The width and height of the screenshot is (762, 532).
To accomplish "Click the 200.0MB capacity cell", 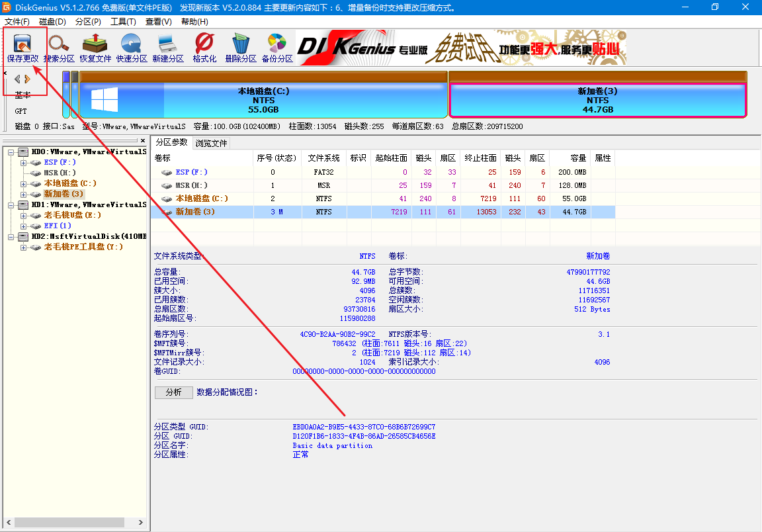I will [x=572, y=172].
